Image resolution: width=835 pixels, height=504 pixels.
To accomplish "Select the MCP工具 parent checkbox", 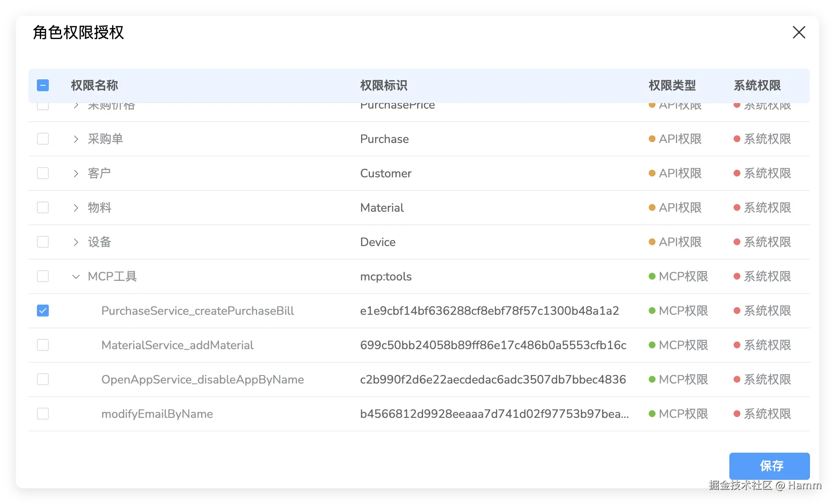I will [43, 276].
